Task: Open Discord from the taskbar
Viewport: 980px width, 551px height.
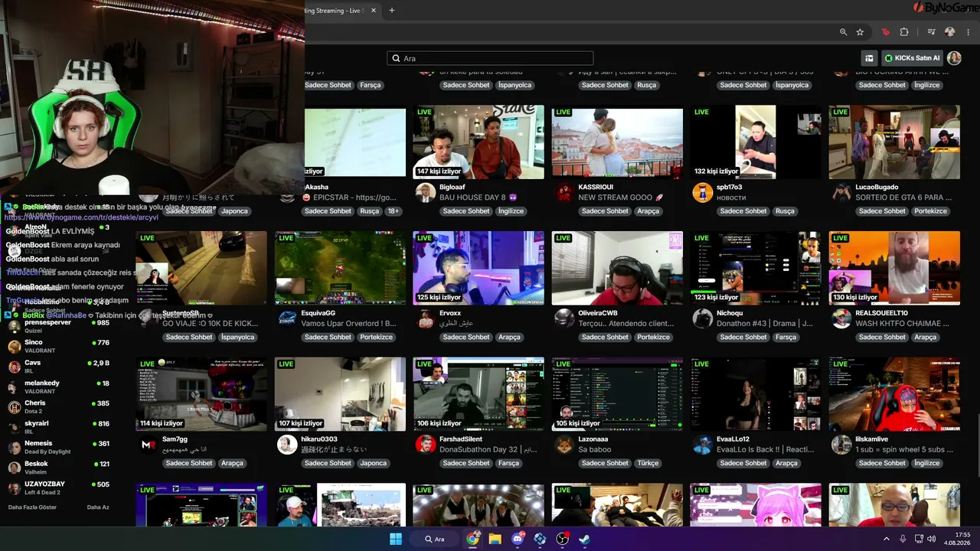Action: 518,539
